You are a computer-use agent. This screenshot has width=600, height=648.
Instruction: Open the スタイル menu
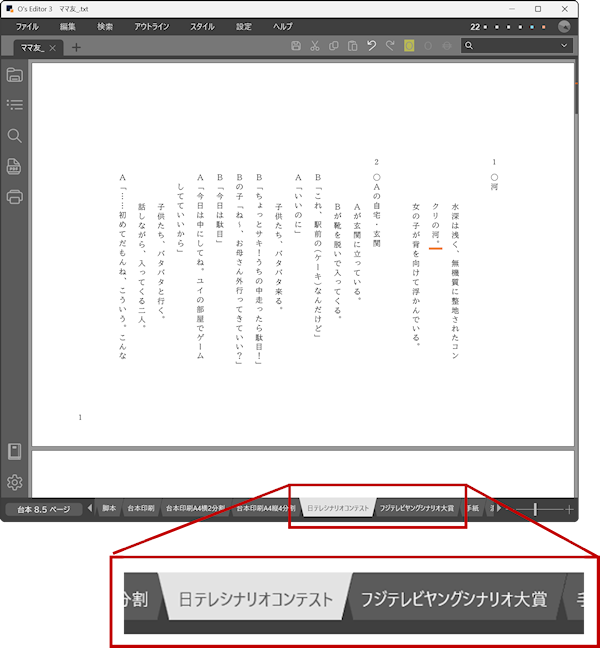point(201,26)
